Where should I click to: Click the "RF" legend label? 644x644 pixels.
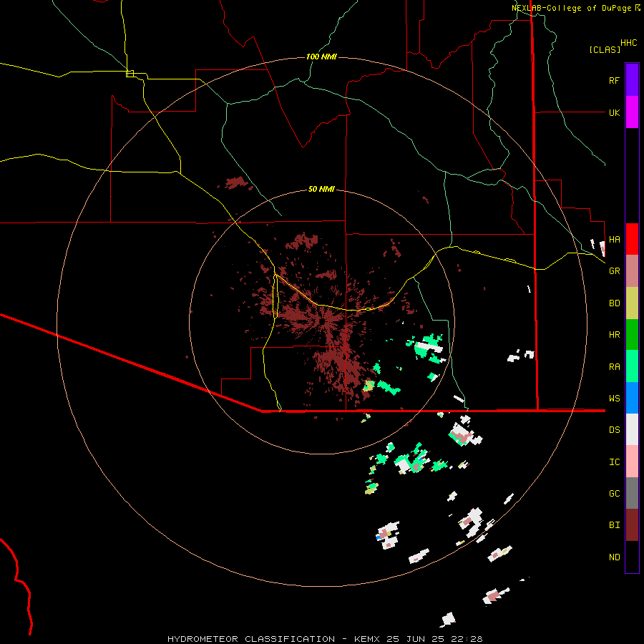click(x=614, y=80)
